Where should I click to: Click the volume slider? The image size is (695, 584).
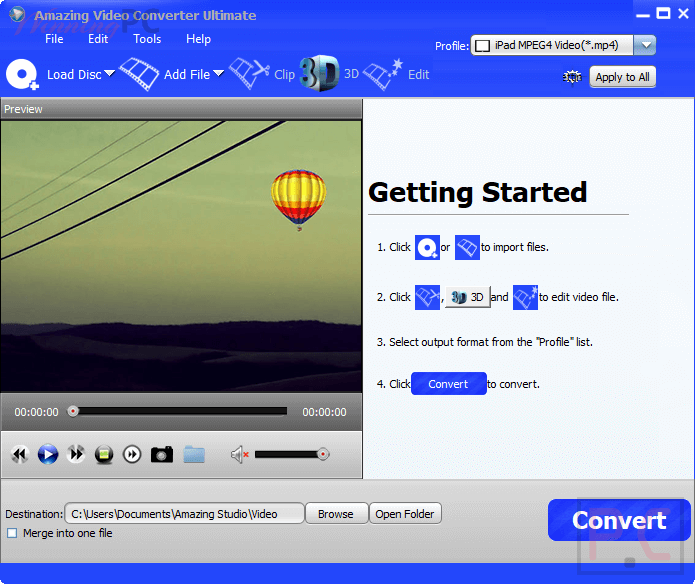point(290,455)
